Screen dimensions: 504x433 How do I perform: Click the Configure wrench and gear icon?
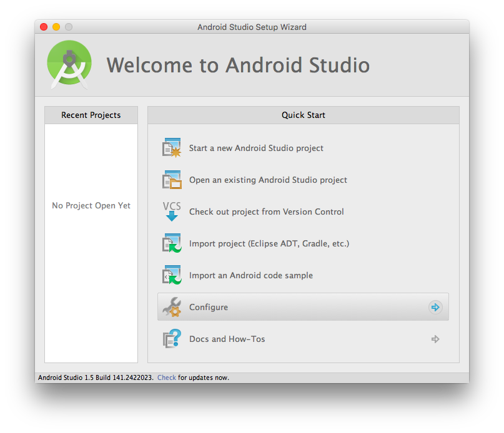click(172, 307)
